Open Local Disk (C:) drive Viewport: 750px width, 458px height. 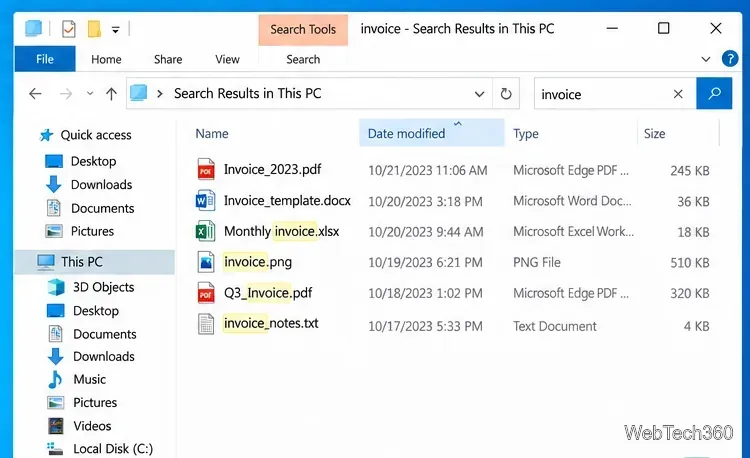113,449
